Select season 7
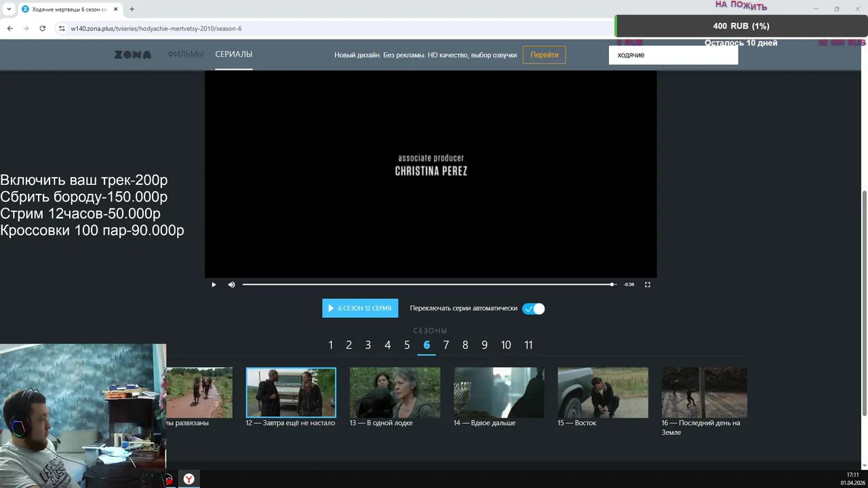Screen dimensions: 868x488 coord(446,345)
